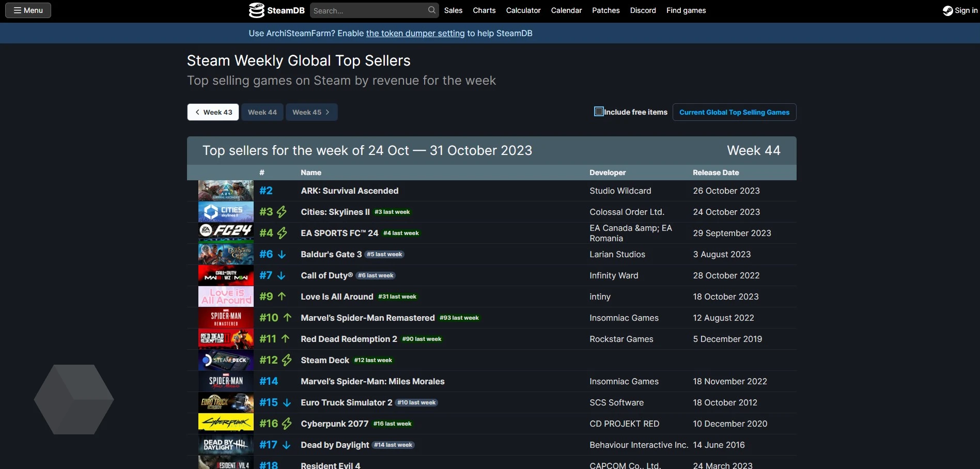Viewport: 980px width, 469px height.
Task: Click the bolt icon beside #16
Action: click(x=287, y=424)
